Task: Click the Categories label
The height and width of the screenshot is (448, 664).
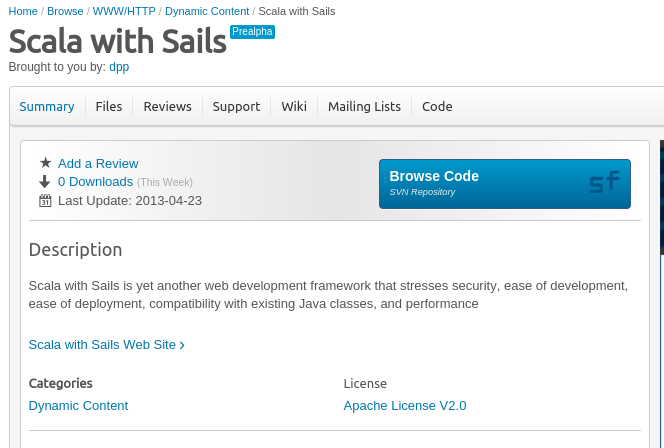Action: click(61, 383)
